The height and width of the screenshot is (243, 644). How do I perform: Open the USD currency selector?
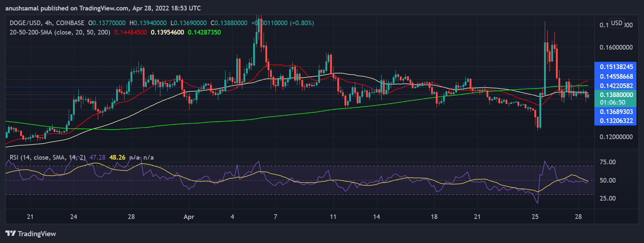pos(616,23)
